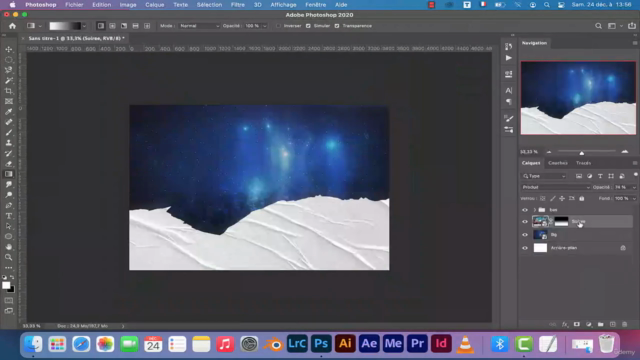Choose the angle gradient style icon
The width and height of the screenshot is (640, 360).
[124, 26]
